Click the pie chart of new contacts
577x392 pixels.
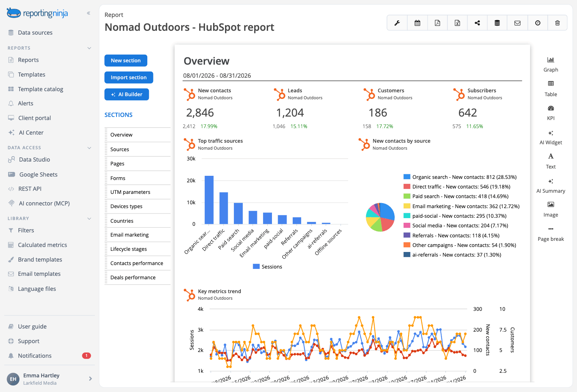(x=380, y=217)
